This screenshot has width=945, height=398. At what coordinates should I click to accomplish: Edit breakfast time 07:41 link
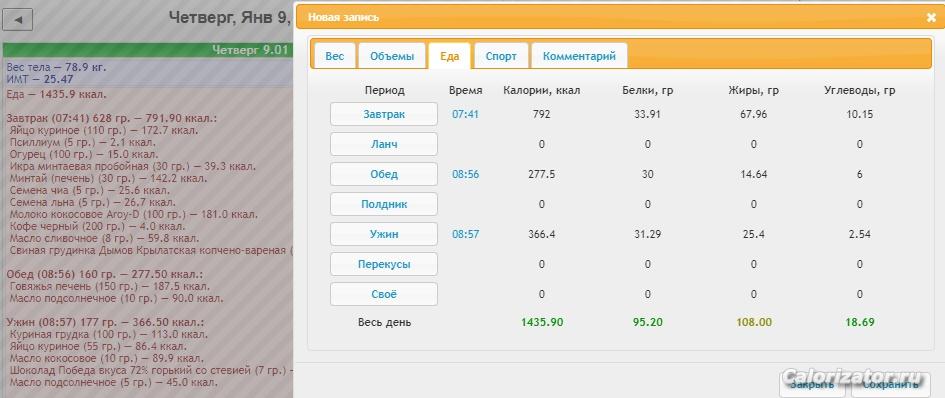(465, 114)
